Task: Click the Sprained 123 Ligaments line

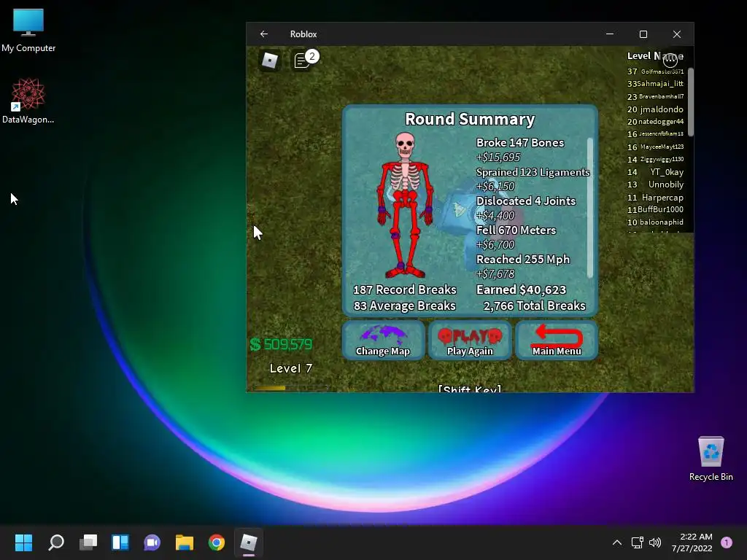Action: 533,172
